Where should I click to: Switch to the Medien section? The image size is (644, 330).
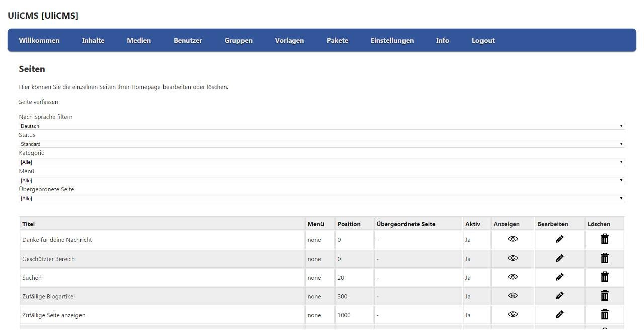tap(139, 40)
